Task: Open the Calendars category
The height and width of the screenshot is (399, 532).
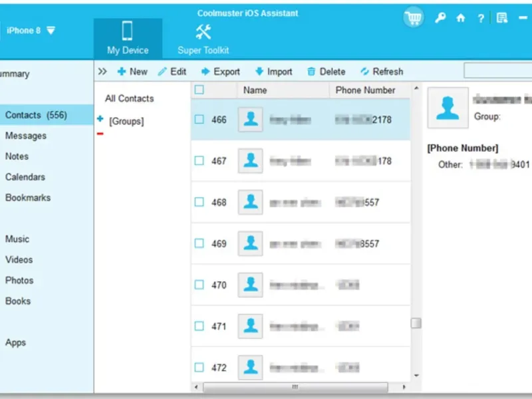Action: coord(25,177)
